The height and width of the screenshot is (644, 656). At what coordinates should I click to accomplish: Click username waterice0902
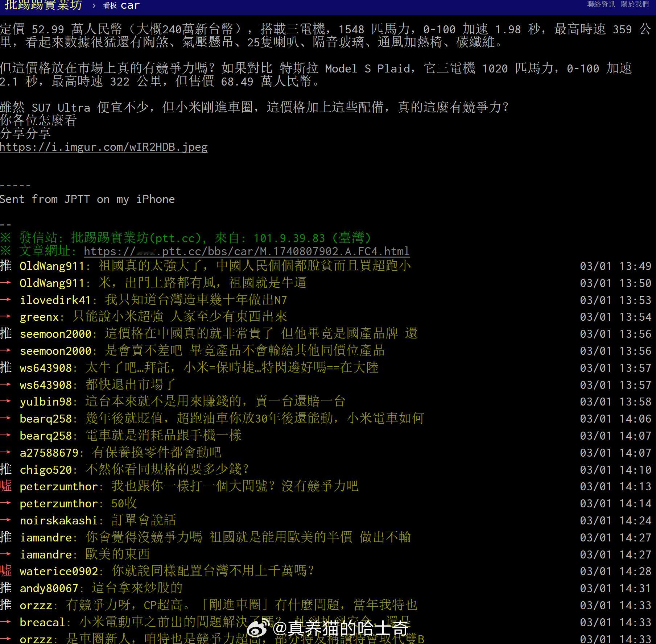pos(59,572)
